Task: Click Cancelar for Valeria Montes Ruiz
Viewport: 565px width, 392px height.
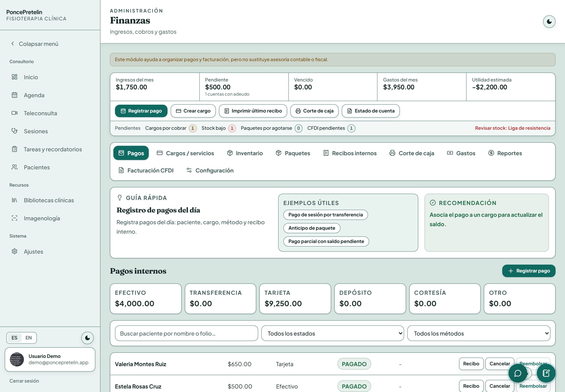Action: tap(500, 364)
